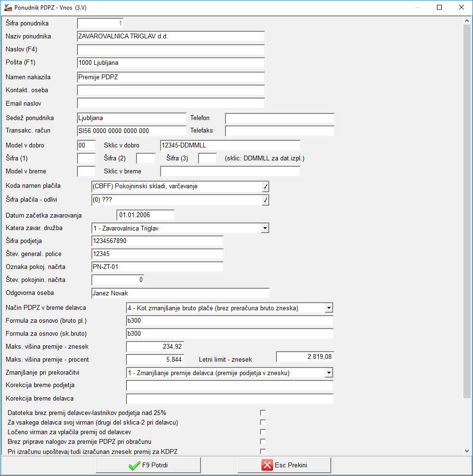The width and height of the screenshot is (473, 476).
Task: Click the scrollbar down arrow
Action: (467, 451)
